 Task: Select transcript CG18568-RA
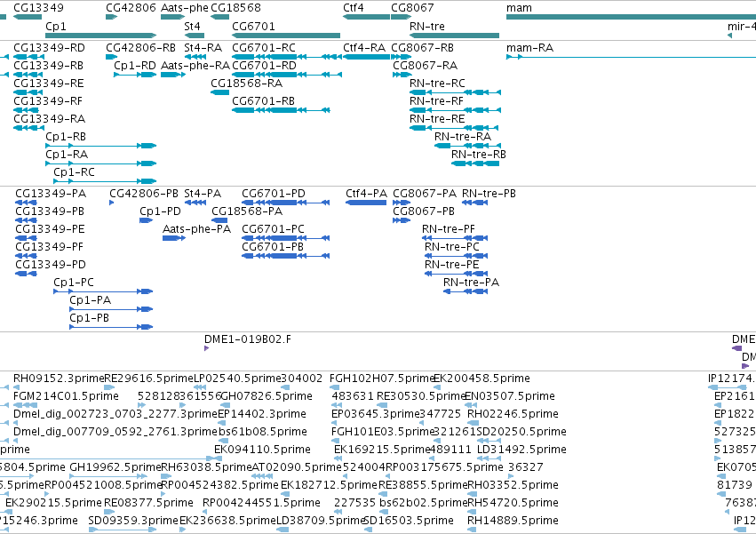(246, 84)
